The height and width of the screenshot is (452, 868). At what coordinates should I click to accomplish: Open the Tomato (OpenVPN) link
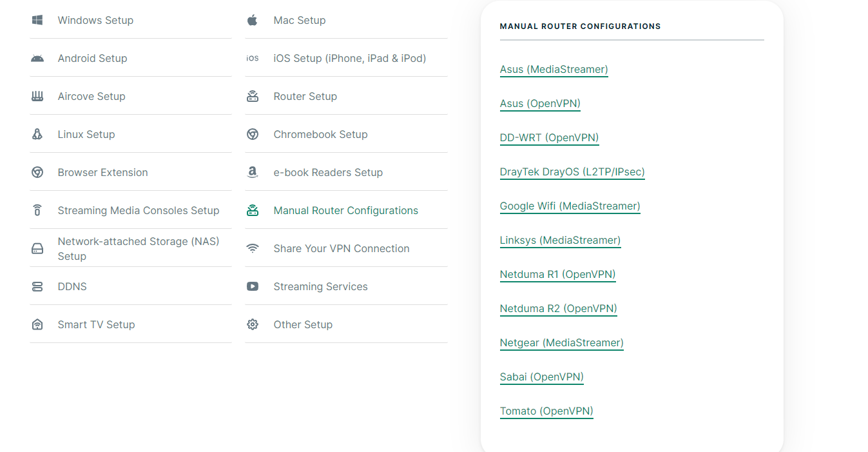point(546,411)
